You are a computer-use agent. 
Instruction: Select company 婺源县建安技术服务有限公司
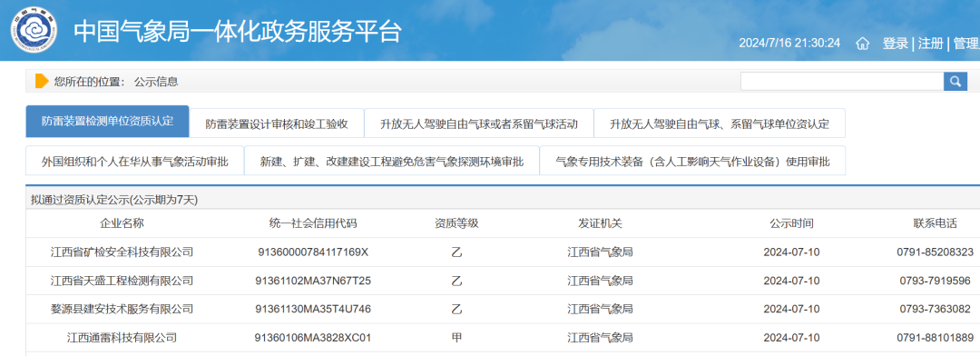(122, 309)
